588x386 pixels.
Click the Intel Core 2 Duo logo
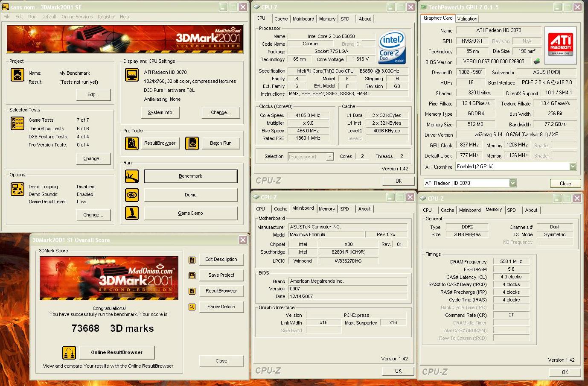391,47
